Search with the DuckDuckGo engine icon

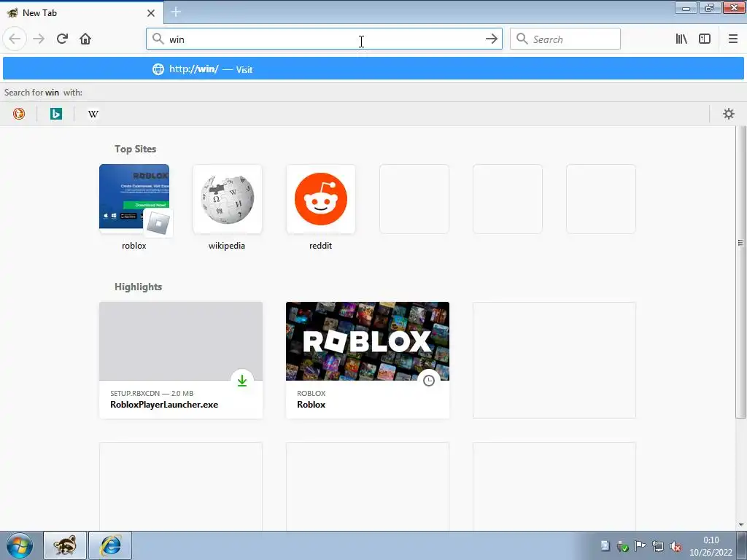18,114
